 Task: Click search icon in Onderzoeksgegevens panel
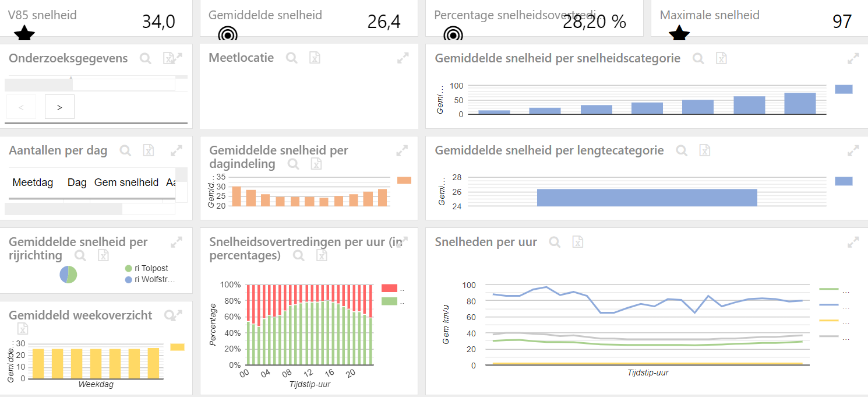(x=146, y=58)
